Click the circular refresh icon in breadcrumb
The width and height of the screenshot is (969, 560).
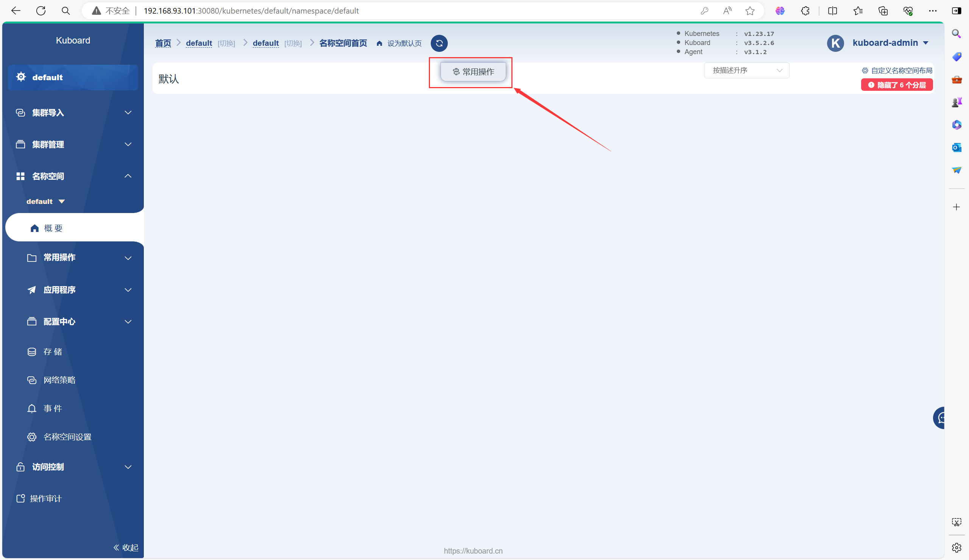point(439,43)
